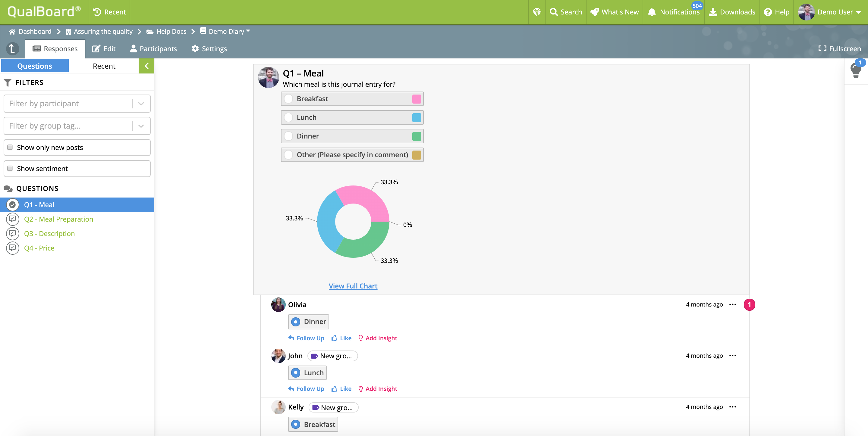
Task: Click the red badge showing 1 on Olivia's post
Action: (749, 305)
